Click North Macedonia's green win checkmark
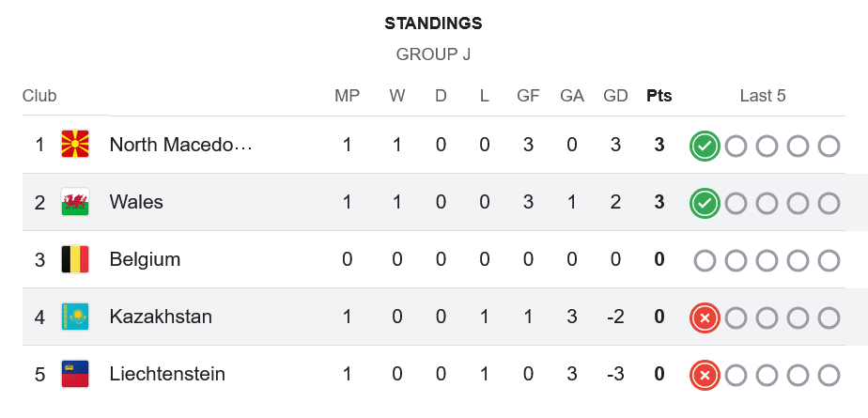This screenshot has width=868, height=418. [705, 146]
